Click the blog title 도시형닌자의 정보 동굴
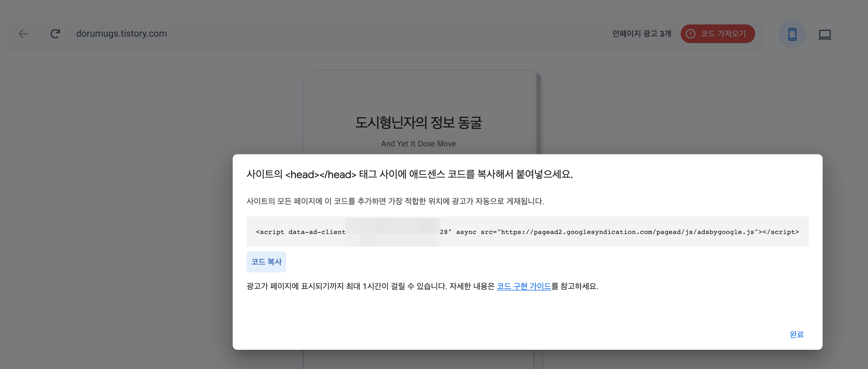The width and height of the screenshot is (868, 369). coord(419,122)
